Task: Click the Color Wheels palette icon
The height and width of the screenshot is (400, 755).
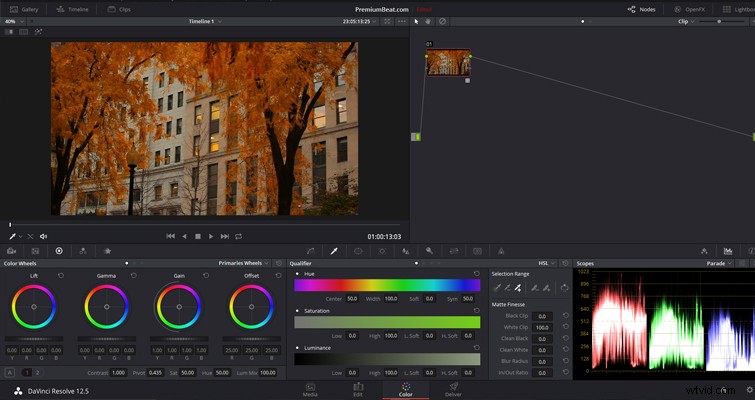Action: pos(59,251)
